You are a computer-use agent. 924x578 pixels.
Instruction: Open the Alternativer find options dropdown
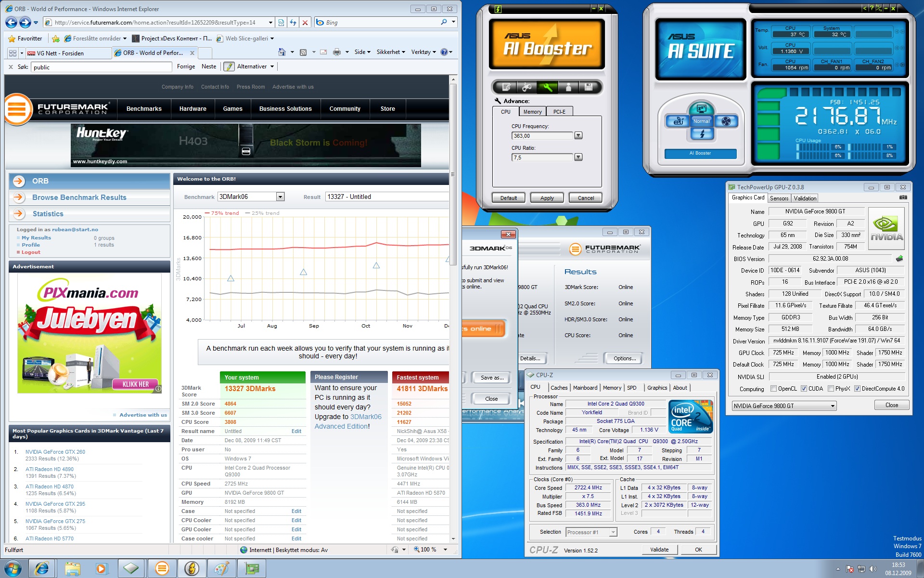click(255, 66)
